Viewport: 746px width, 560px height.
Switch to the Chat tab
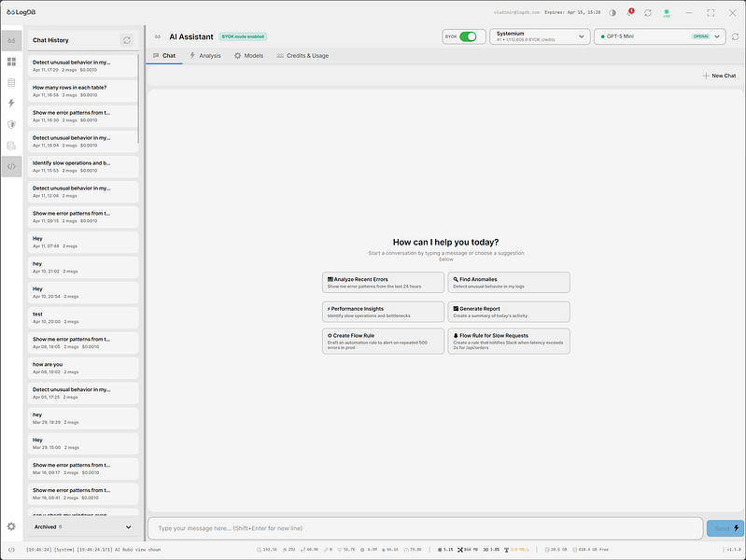pyautogui.click(x=164, y=56)
